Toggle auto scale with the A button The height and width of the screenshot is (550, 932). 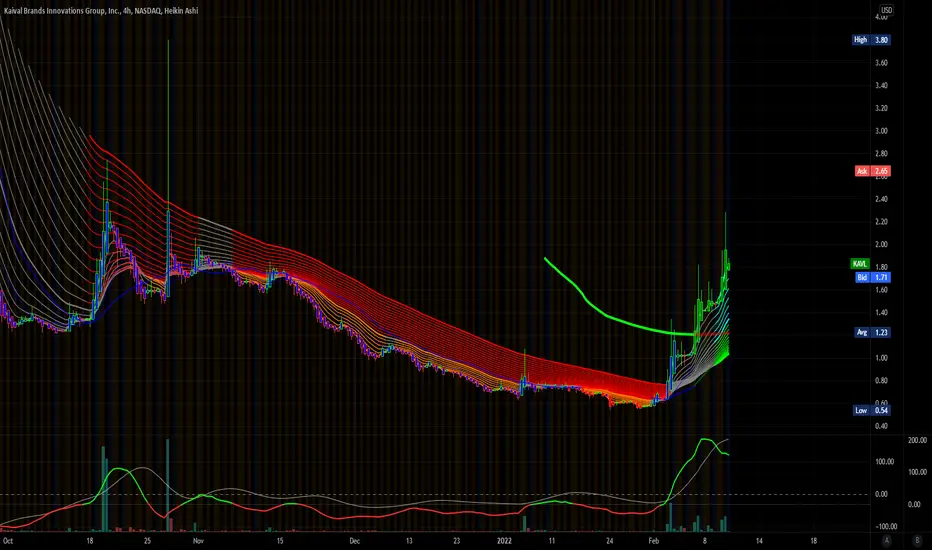(x=886, y=540)
